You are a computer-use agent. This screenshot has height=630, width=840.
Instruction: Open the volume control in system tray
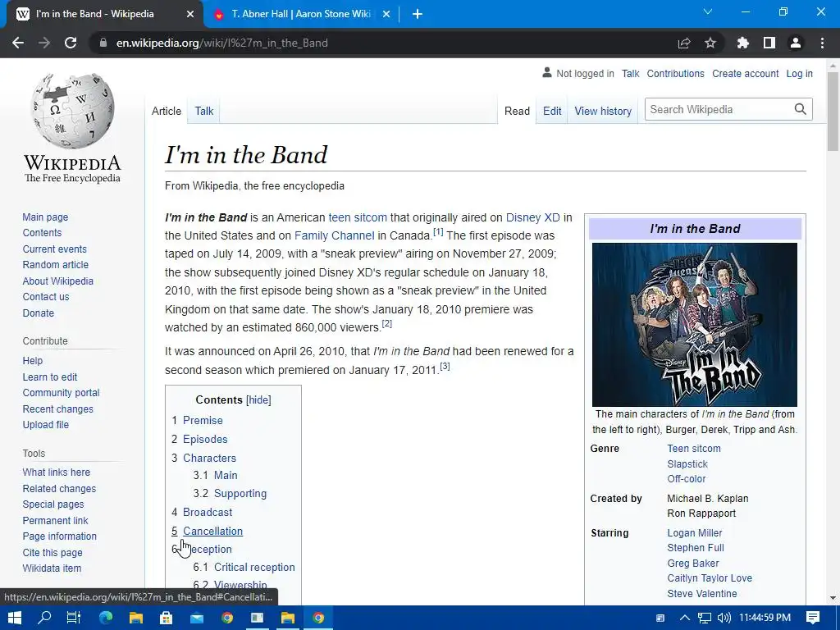(x=724, y=618)
